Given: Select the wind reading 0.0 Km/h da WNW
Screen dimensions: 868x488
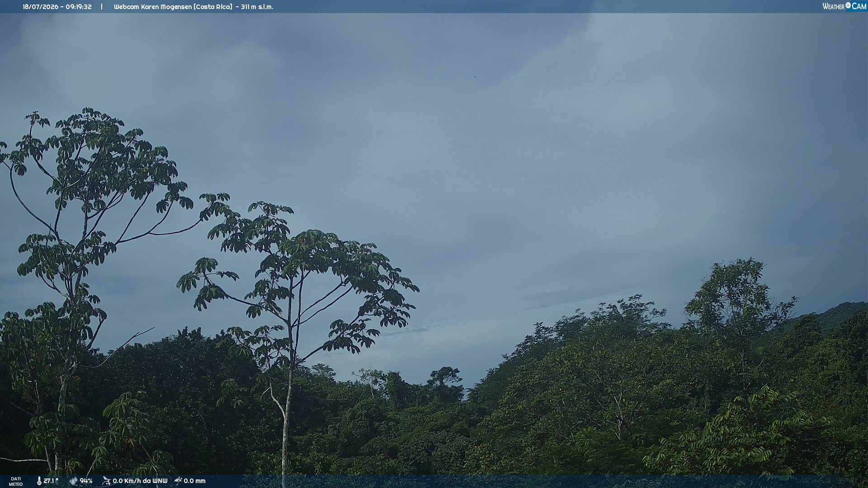Looking at the screenshot, I should pyautogui.click(x=140, y=481).
